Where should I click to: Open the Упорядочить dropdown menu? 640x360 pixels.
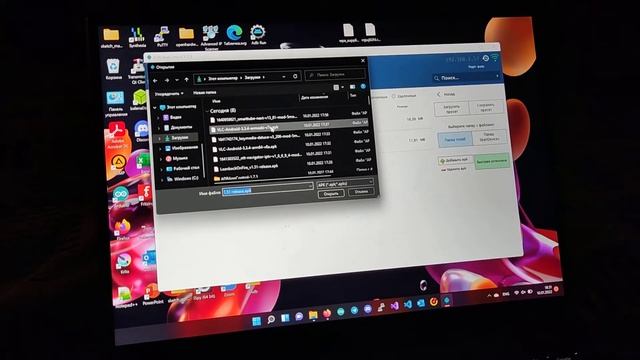[x=169, y=94]
